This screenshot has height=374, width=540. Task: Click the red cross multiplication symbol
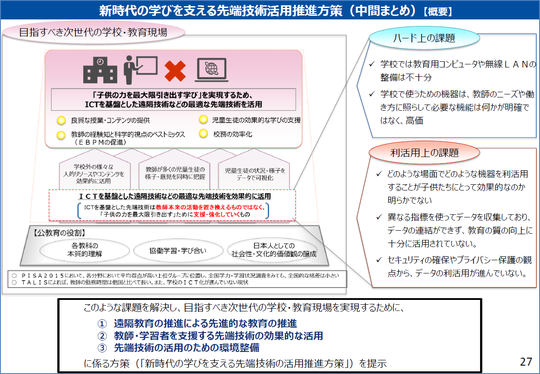click(x=175, y=71)
